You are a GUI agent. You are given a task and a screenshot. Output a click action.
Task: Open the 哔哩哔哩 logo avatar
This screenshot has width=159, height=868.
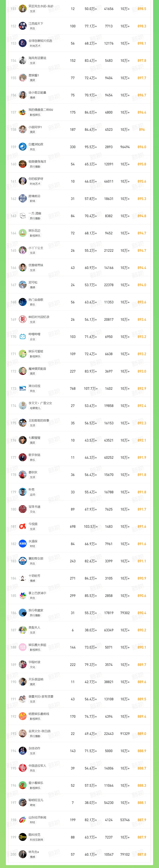click(23, 336)
